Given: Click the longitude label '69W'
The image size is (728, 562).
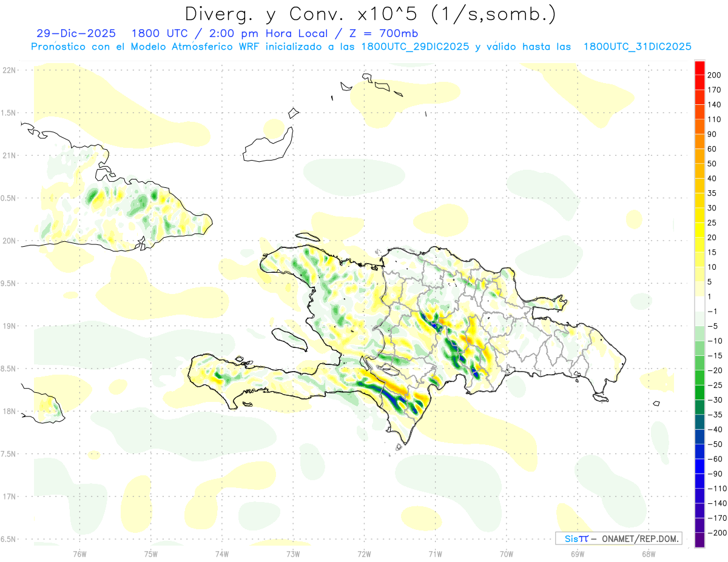Looking at the screenshot, I should [578, 554].
